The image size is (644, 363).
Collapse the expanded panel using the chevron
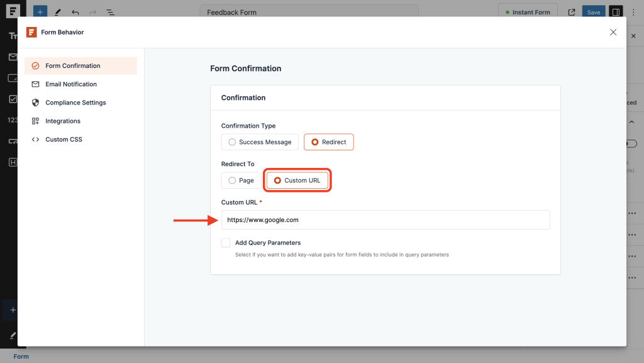632,121
